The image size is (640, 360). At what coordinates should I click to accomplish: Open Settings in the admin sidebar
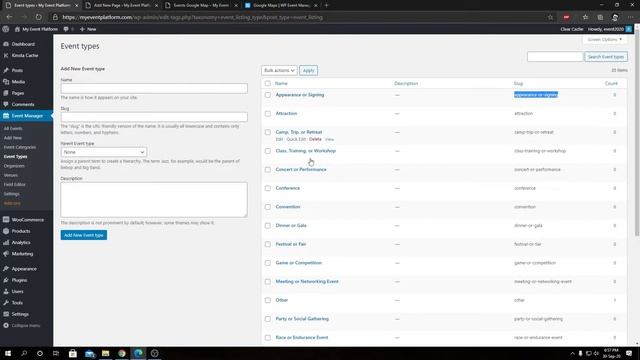[x=20, y=314]
